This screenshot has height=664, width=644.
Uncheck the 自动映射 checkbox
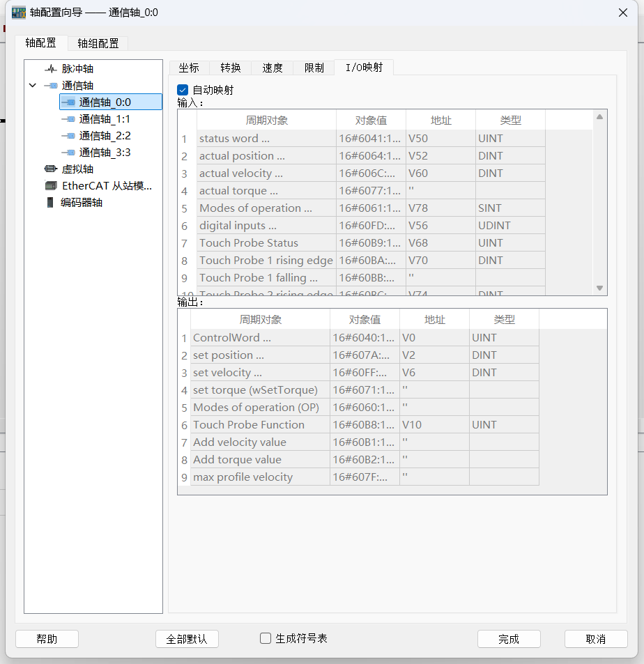pos(183,90)
